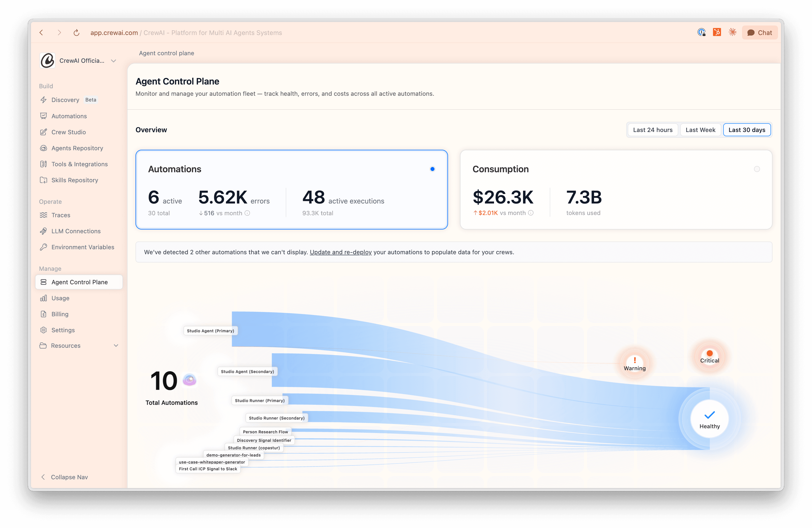Screen dimensions: 812x528
Task: Collapse the navigation sidebar
Action: pyautogui.click(x=64, y=477)
